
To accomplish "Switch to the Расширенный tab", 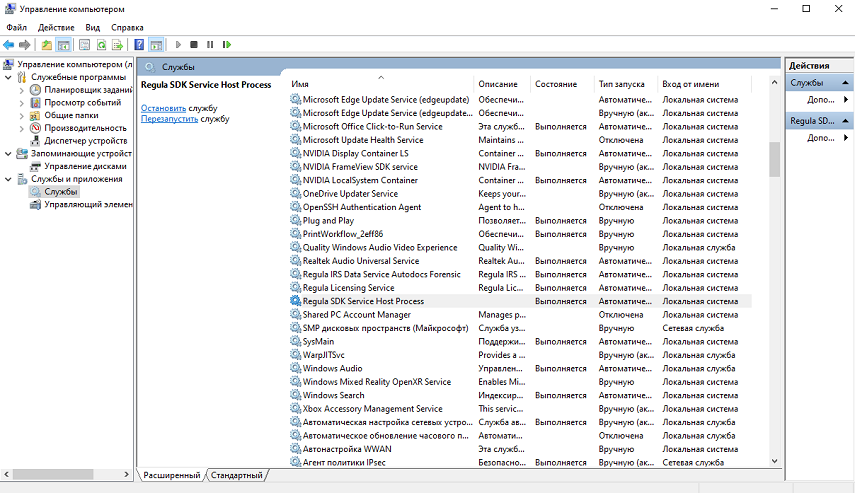I will [x=172, y=476].
